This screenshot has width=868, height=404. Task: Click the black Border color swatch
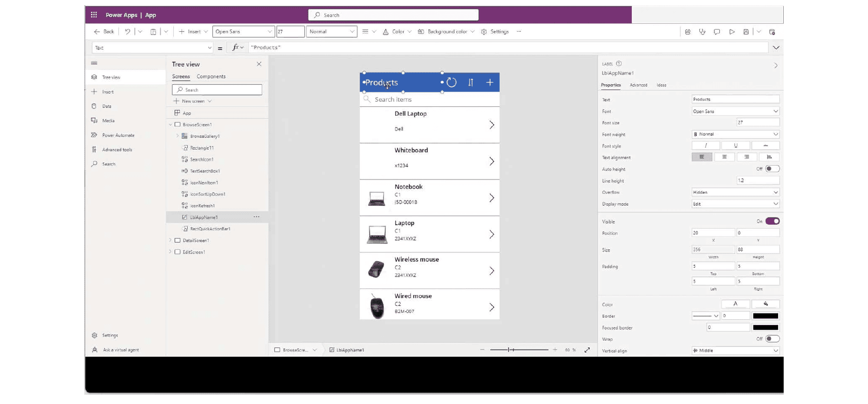tap(766, 316)
